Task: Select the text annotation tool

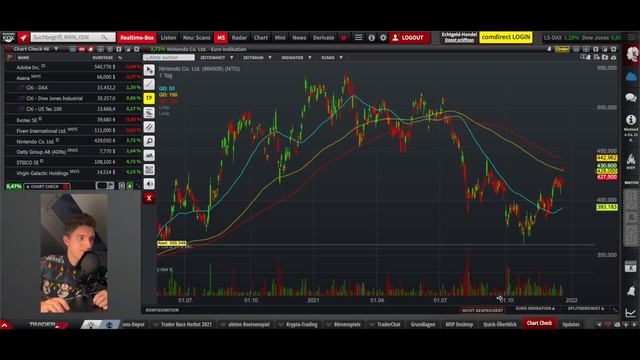Action: pos(149,156)
